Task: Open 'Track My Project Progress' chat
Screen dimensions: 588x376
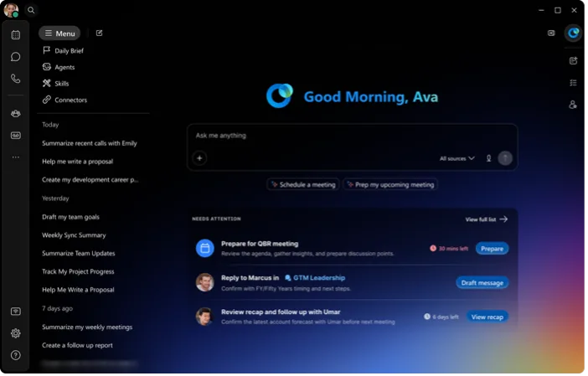Action: point(78,272)
